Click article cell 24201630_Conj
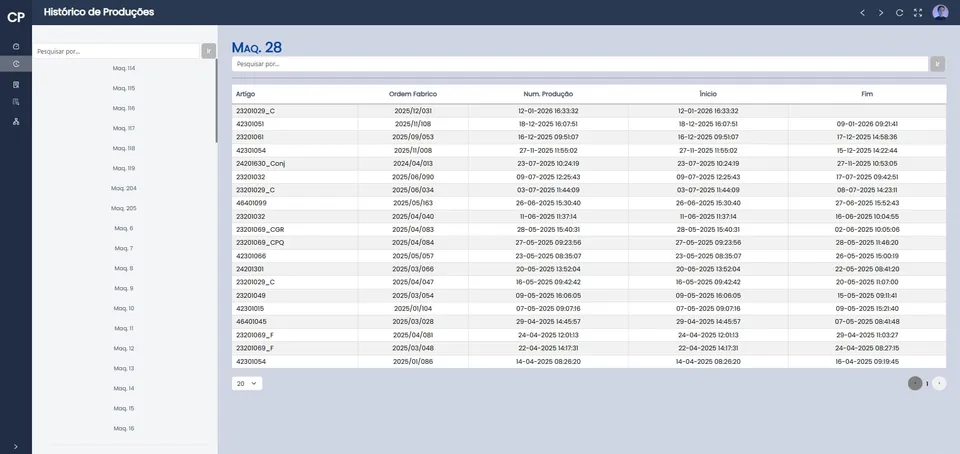The width and height of the screenshot is (960, 454). 295,163
